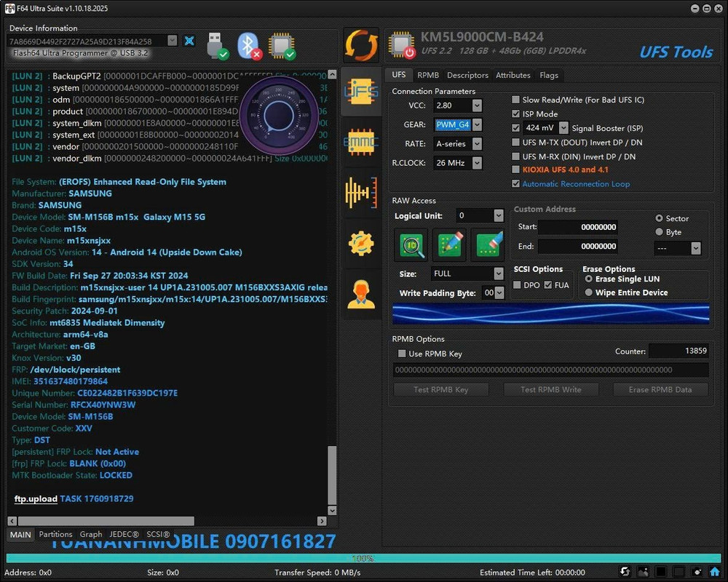Image resolution: width=728 pixels, height=582 pixels.
Task: Open the support agent sidebar icon
Action: [x=361, y=294]
